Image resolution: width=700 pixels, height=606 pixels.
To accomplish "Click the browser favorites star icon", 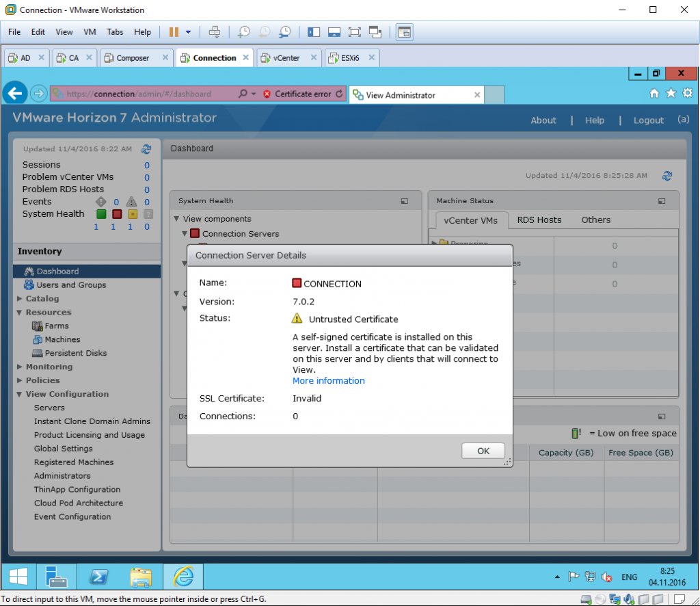I will [671, 93].
